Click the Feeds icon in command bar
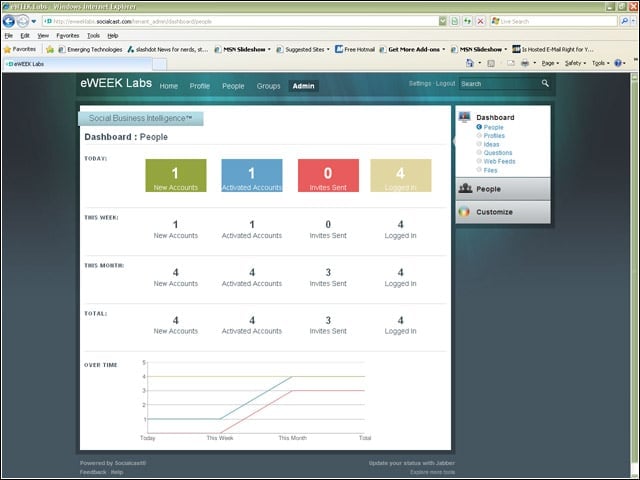The height and width of the screenshot is (480, 640). pyautogui.click(x=491, y=63)
